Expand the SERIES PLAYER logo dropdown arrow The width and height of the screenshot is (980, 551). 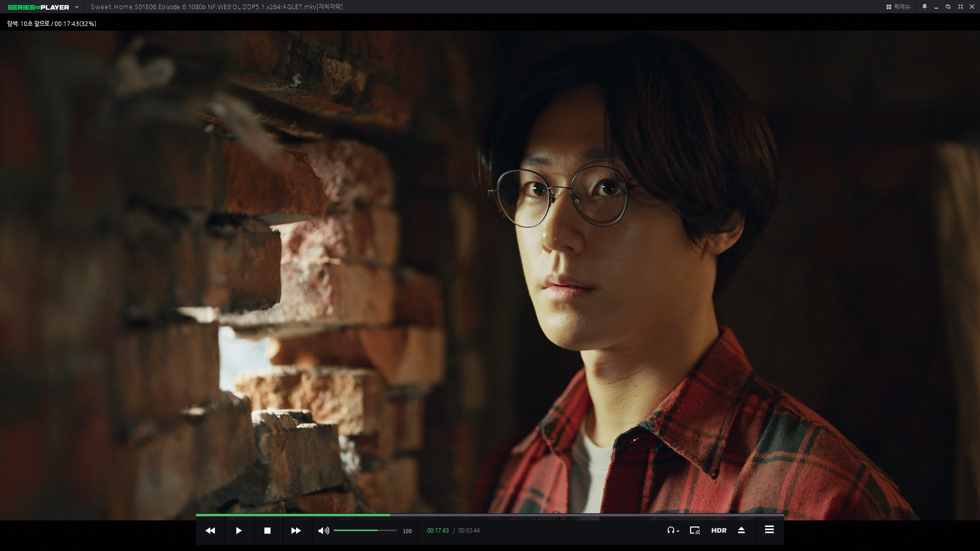click(77, 7)
